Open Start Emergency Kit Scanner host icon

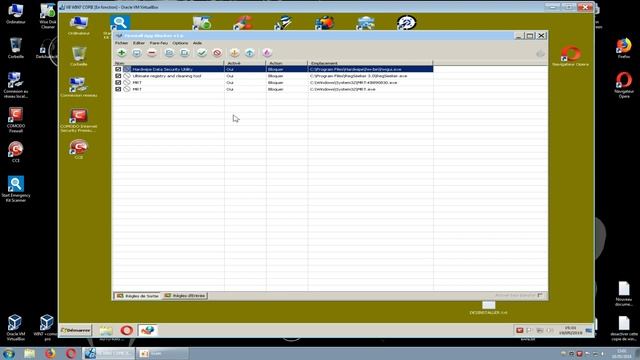(x=16, y=189)
